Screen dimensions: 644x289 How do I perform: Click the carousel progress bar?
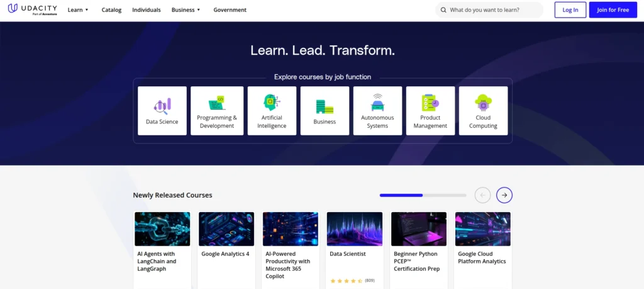pyautogui.click(x=423, y=195)
